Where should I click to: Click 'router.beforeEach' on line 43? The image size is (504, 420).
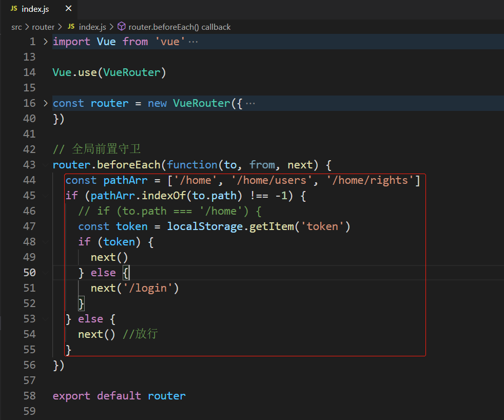pos(106,165)
